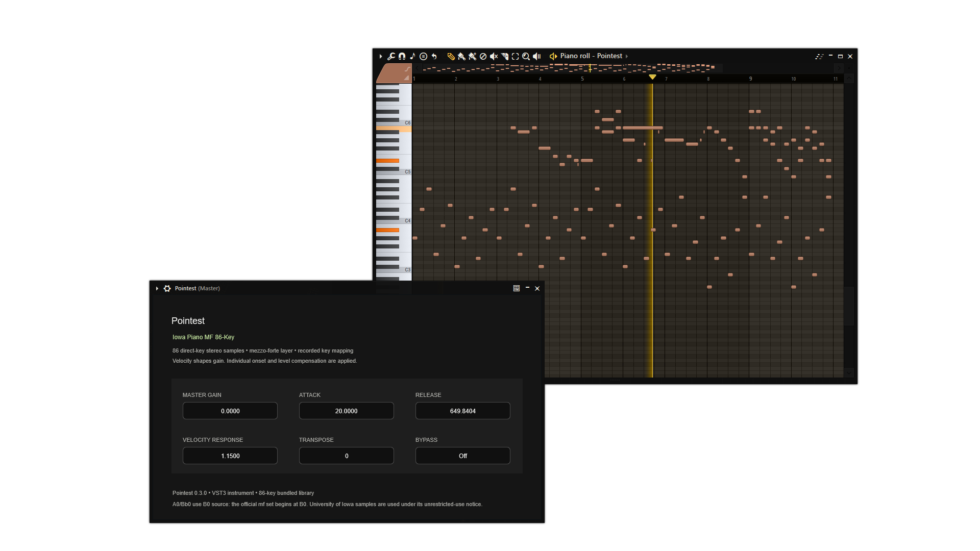The height and width of the screenshot is (551, 980).
Task: Click the Attack value 20.0000 field
Action: [347, 411]
